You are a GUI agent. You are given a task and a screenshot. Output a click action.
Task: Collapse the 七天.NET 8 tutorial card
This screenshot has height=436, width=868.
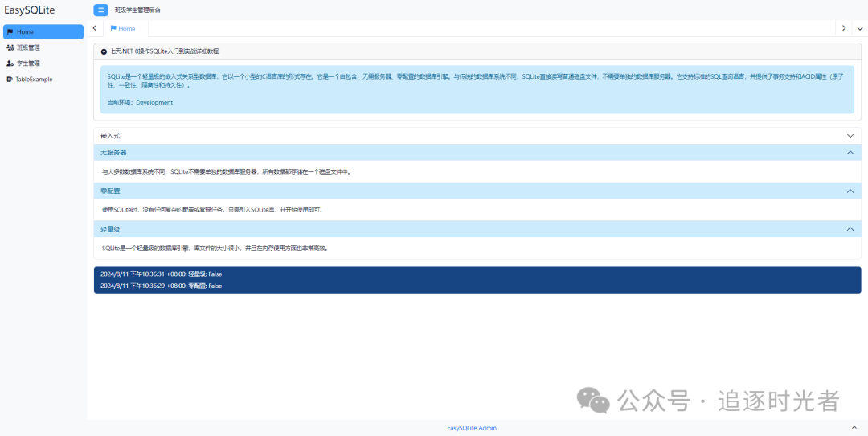pyautogui.click(x=104, y=51)
